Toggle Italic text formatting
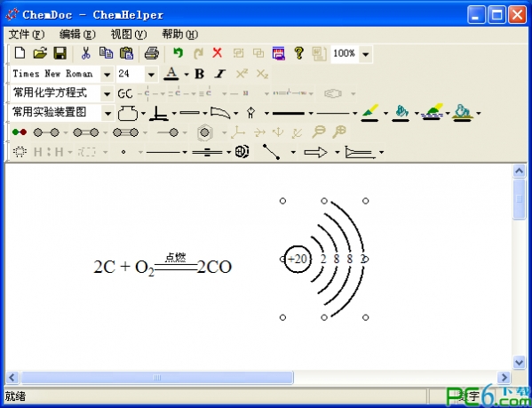This screenshot has width=532, height=408. point(220,74)
